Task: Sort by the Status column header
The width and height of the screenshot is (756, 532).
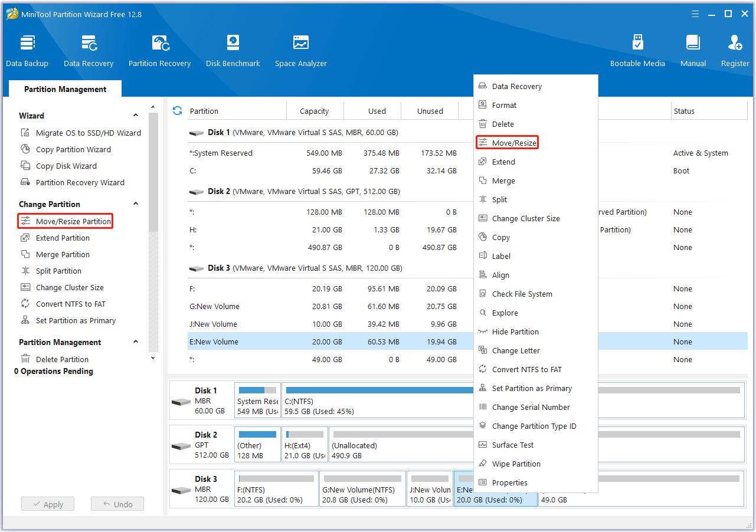Action: pos(709,111)
